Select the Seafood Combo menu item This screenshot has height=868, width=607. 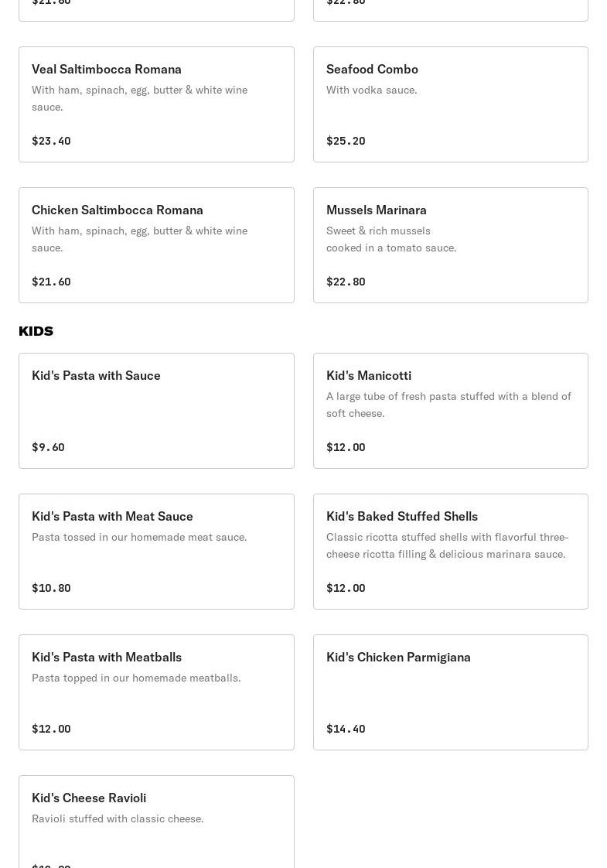click(450, 104)
